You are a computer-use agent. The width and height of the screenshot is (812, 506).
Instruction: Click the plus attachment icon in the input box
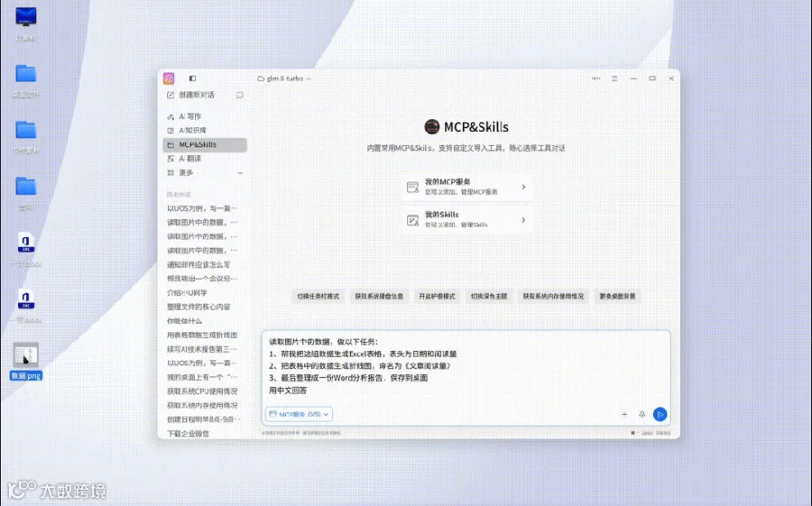pyautogui.click(x=624, y=414)
